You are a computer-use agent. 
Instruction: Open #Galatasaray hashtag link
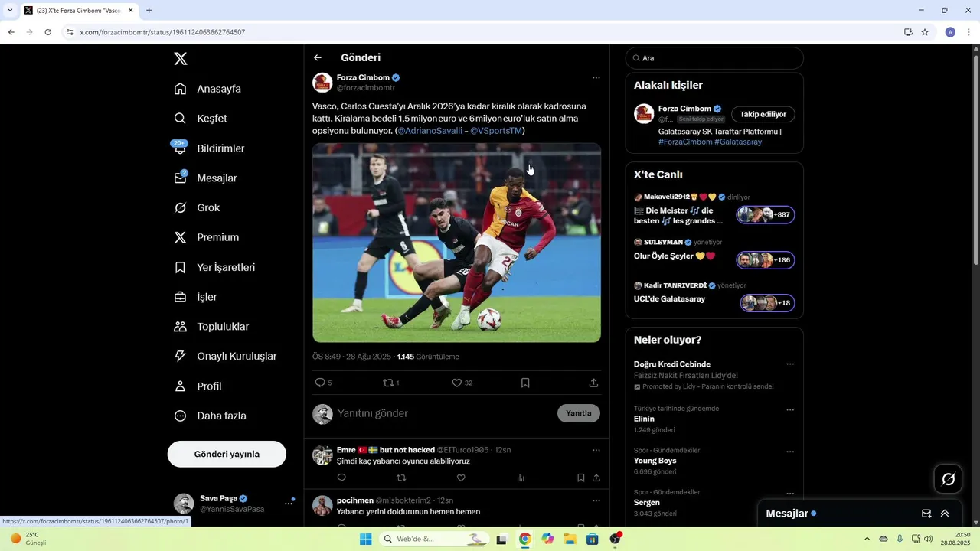pyautogui.click(x=738, y=142)
